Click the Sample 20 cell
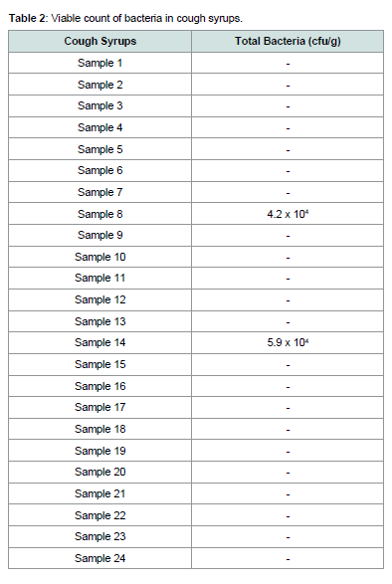The height and width of the screenshot is (584, 392). click(99, 472)
